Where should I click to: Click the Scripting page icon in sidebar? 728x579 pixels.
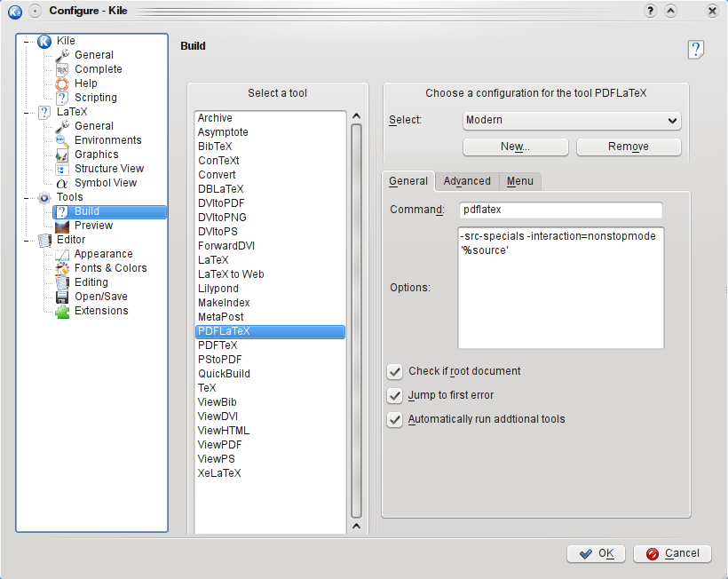tap(62, 98)
